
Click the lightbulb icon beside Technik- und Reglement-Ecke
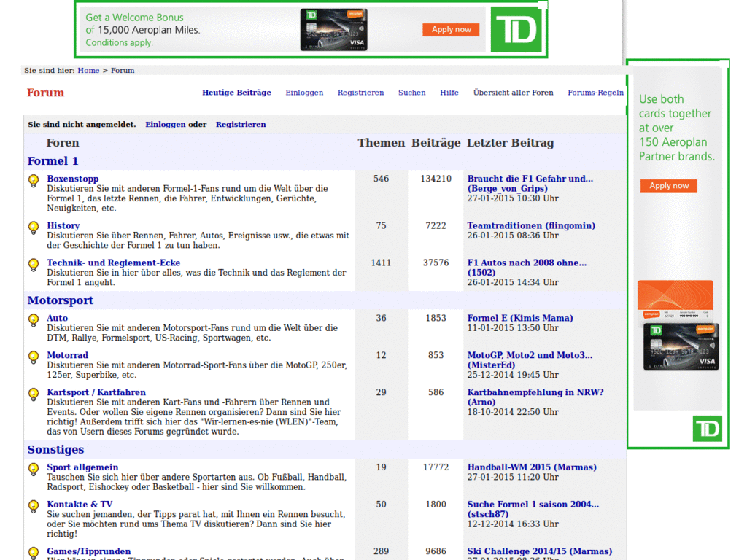click(34, 265)
